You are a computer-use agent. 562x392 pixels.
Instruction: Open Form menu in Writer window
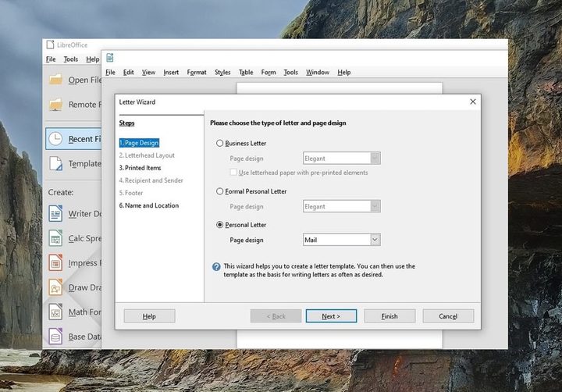(x=269, y=72)
